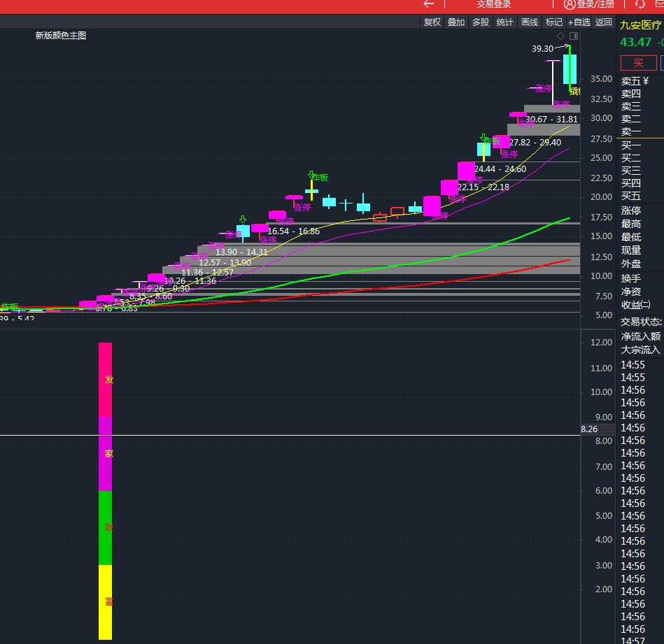The width and height of the screenshot is (664, 644).
Task: Click green 炸板 label near 22.50 level
Action: 320,178
